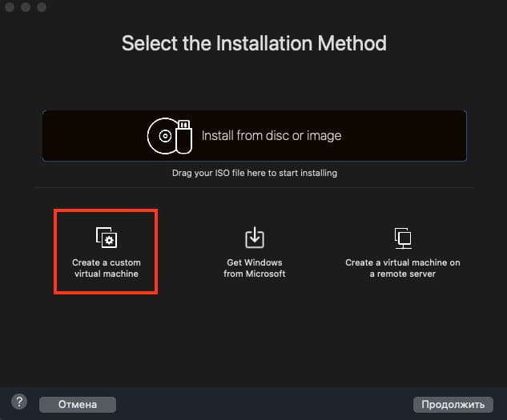Close the installation window
The height and width of the screenshot is (420, 507).
tap(12, 7)
